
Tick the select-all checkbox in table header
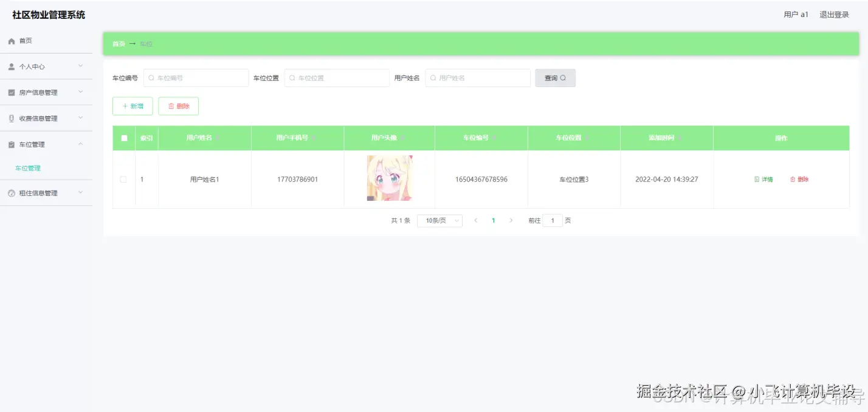click(x=124, y=138)
